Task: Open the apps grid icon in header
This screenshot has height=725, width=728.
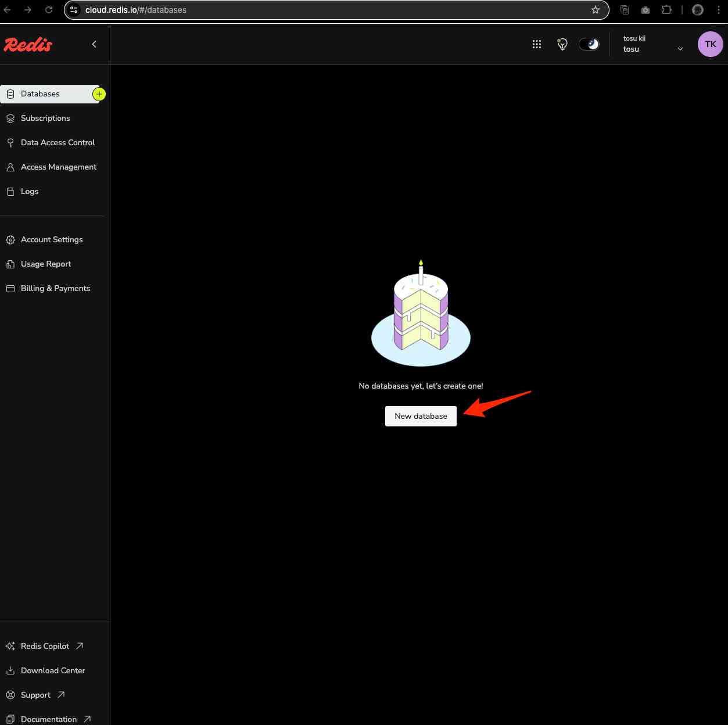Action: coord(537,44)
